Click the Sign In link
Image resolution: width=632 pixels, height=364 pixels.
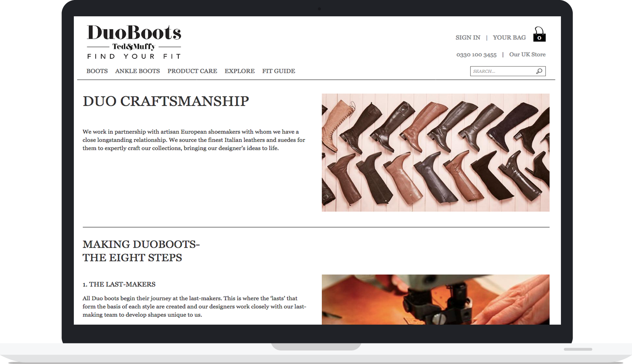[468, 38]
